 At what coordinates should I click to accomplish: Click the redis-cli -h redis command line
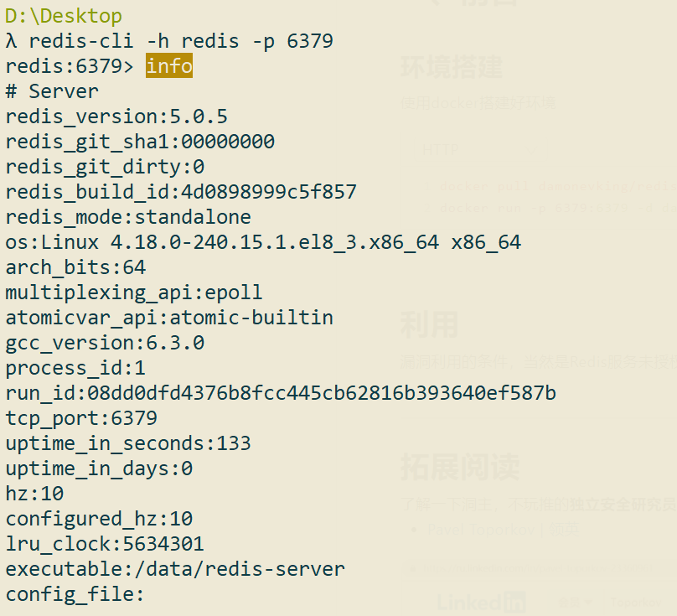pos(169,41)
